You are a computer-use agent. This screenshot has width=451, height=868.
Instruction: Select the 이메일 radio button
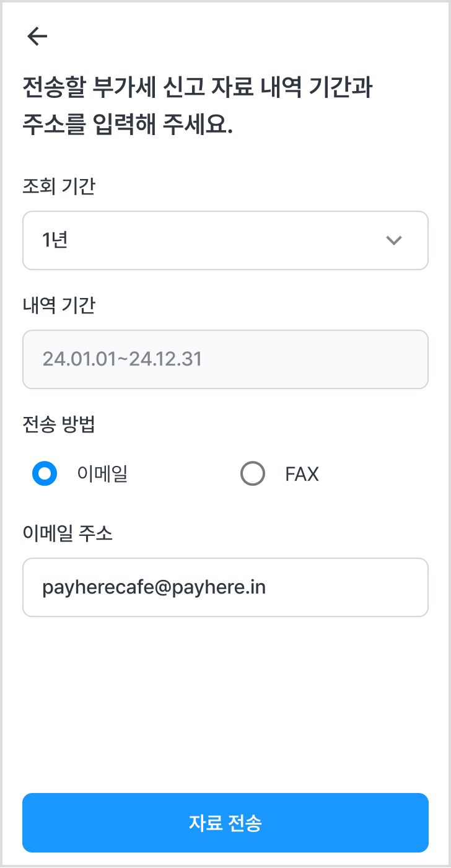[45, 474]
